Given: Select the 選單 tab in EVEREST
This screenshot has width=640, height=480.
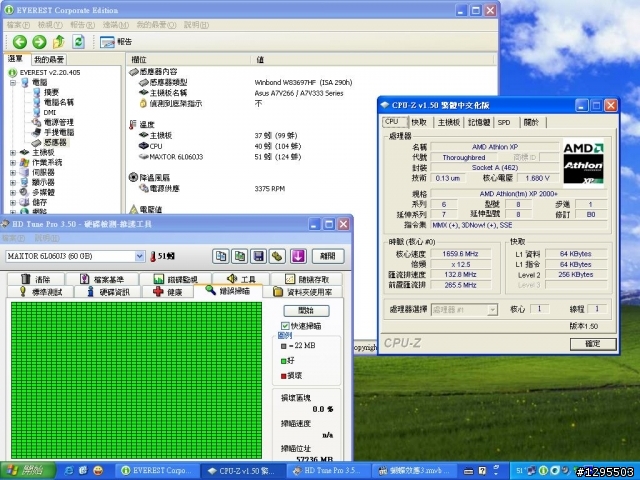Looking at the screenshot, I should (x=16, y=59).
